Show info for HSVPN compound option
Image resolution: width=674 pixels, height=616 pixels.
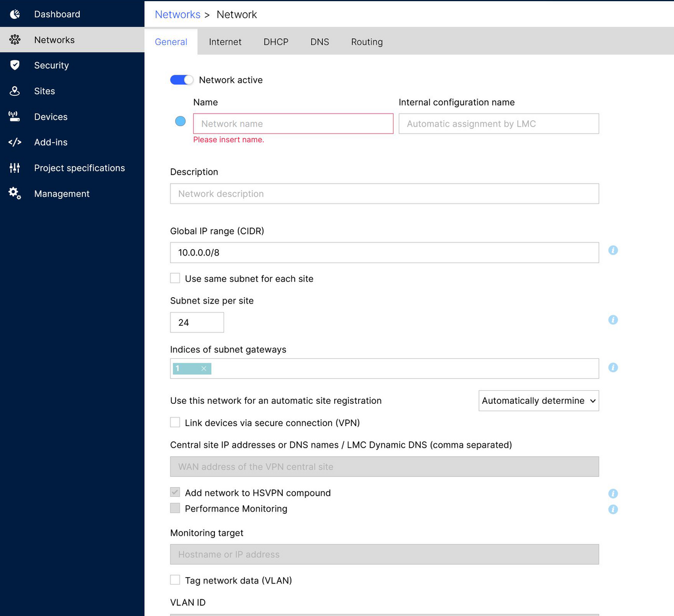613,493
